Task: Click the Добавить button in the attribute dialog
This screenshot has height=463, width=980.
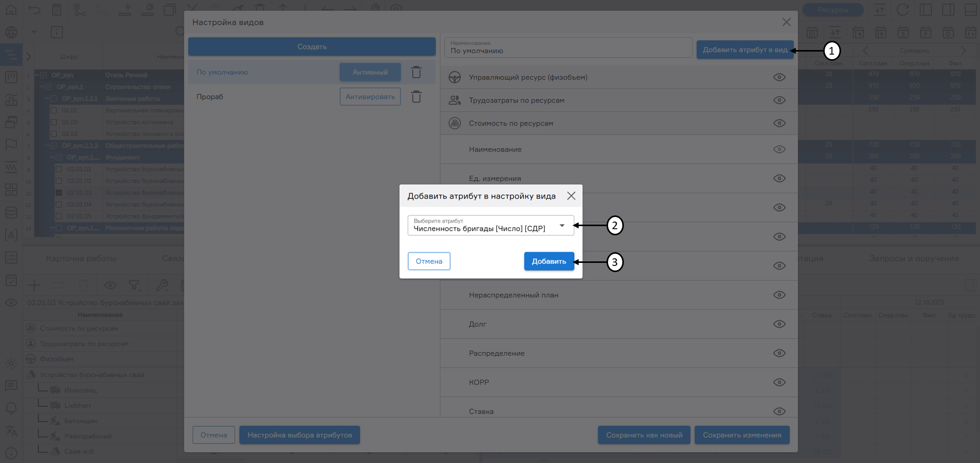Action: point(549,261)
